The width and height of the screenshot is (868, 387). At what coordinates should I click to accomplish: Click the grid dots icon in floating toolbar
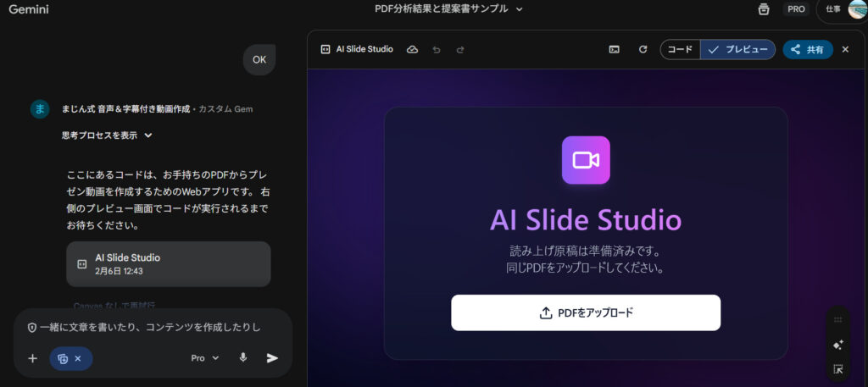[838, 319]
